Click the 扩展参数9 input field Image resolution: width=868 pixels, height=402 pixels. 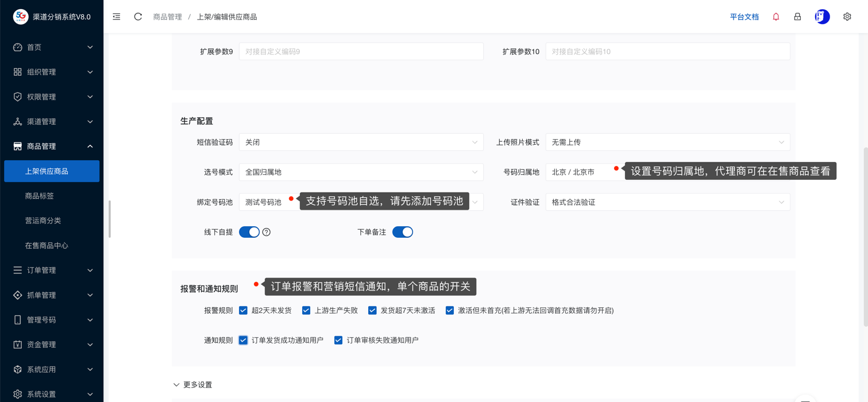361,52
